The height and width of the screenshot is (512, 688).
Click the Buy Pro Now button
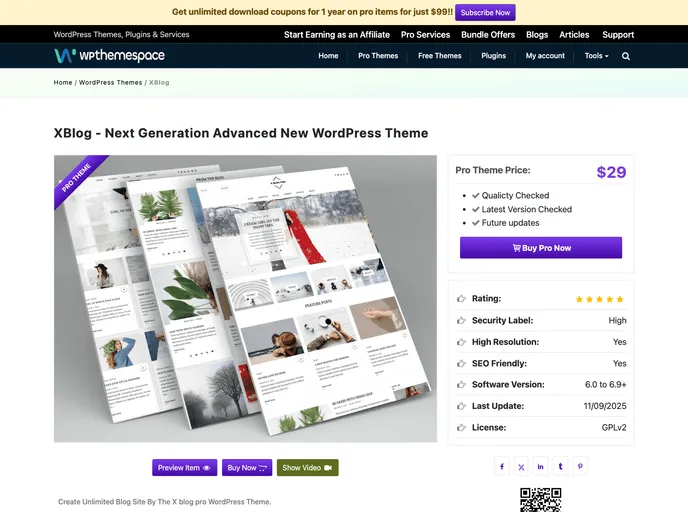point(540,248)
